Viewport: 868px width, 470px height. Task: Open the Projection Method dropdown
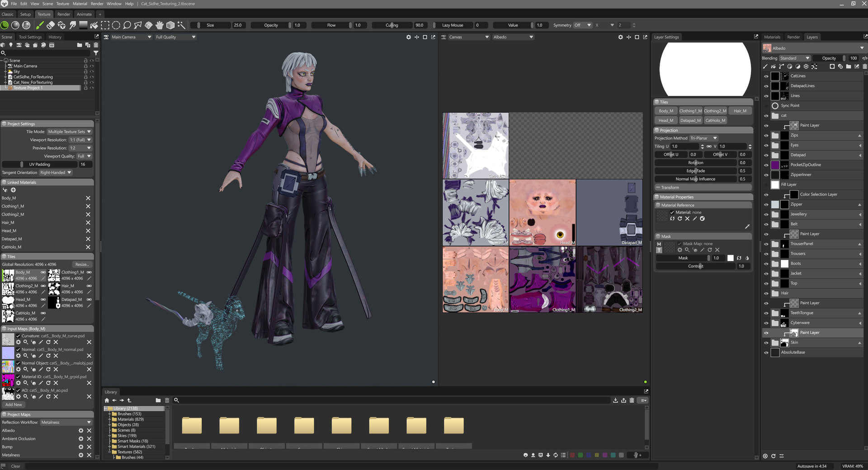pyautogui.click(x=703, y=138)
